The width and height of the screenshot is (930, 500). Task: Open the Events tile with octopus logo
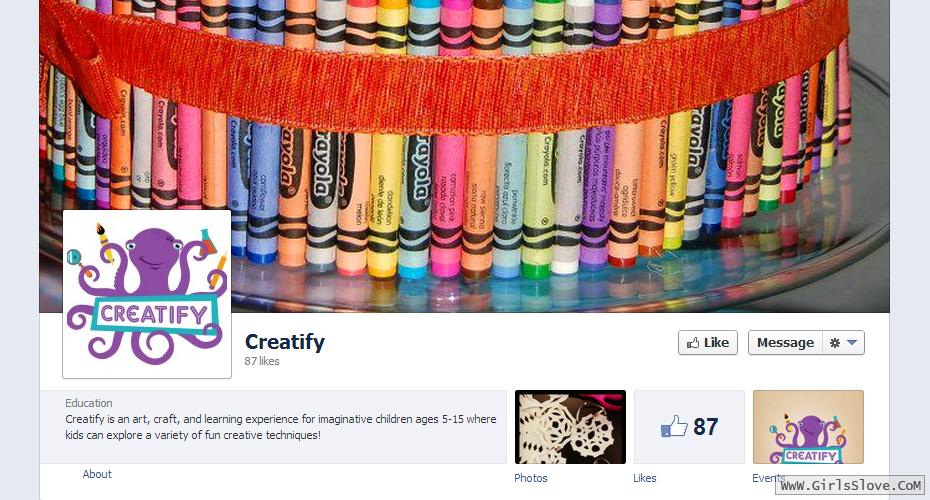pos(808,427)
